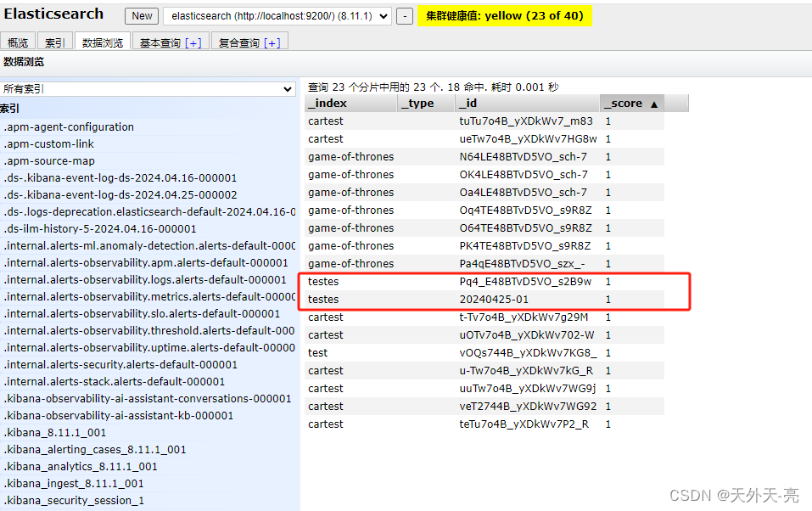812x511 pixels.
Task: Sort by the _index column header
Action: (350, 103)
